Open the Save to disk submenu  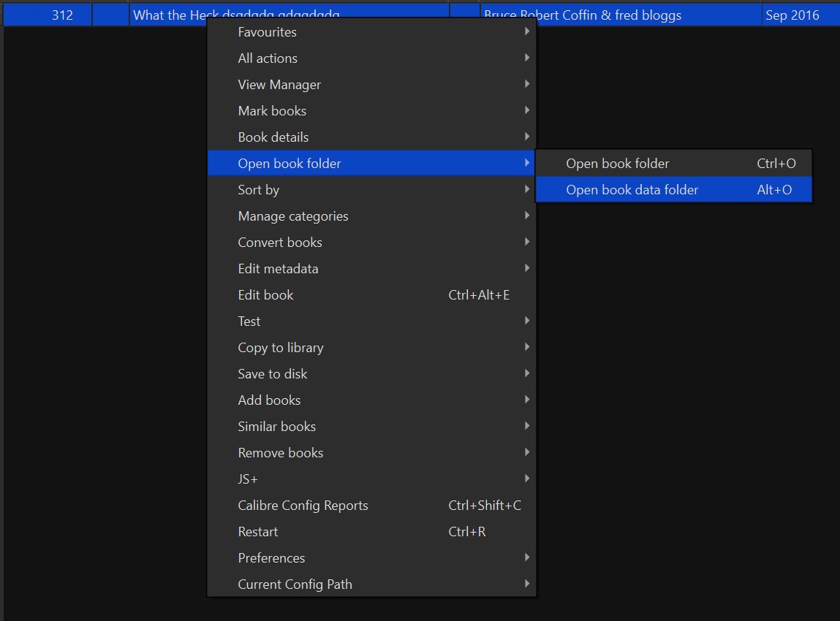tap(273, 374)
